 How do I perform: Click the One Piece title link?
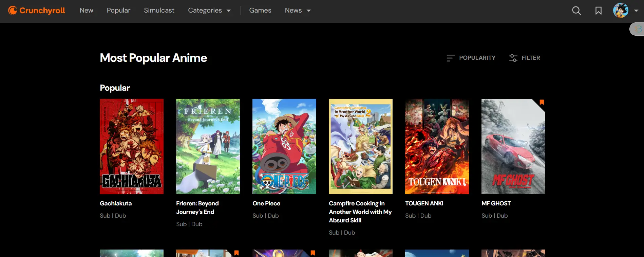(x=266, y=203)
